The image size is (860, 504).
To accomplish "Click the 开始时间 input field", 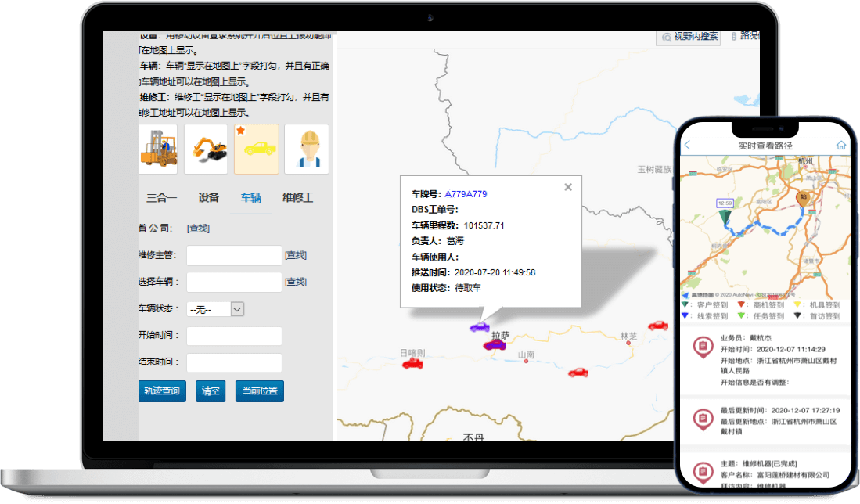I will [234, 336].
